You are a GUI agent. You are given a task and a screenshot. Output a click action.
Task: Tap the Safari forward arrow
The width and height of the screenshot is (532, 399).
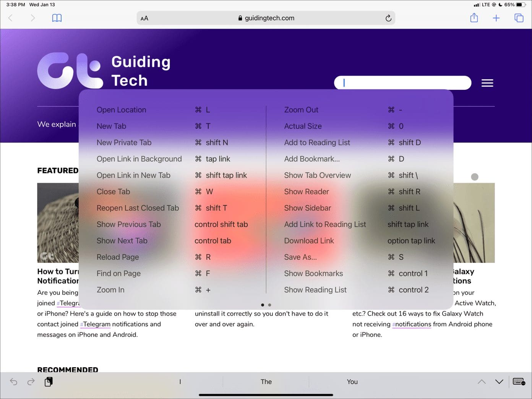click(x=33, y=18)
